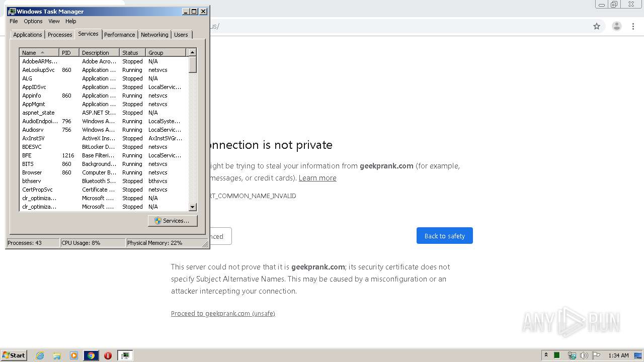Open Chrome's three-dot menu

pos(633,26)
